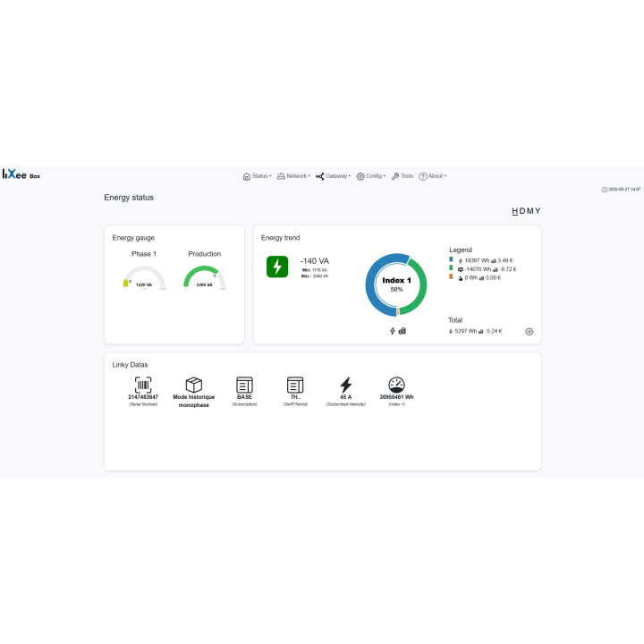This screenshot has height=644, width=644.
Task: Click the Max 2540 VA reading
Action: point(315,276)
